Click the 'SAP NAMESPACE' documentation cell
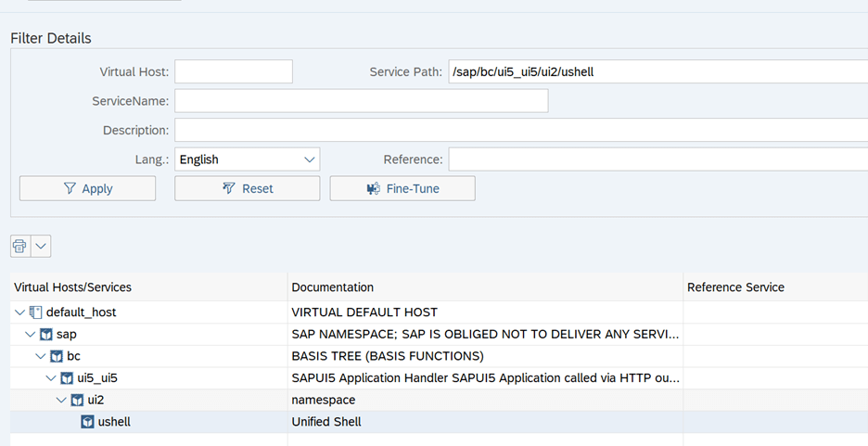Screen dimensions: 868x446 486,334
